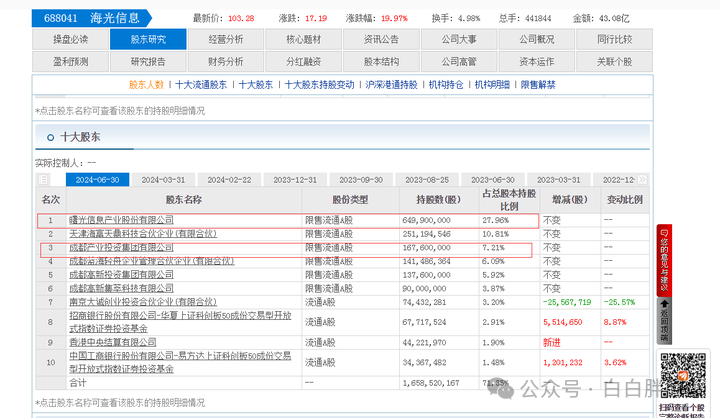Switch to the 经营分析 tab
720x418 pixels.
click(x=226, y=39)
